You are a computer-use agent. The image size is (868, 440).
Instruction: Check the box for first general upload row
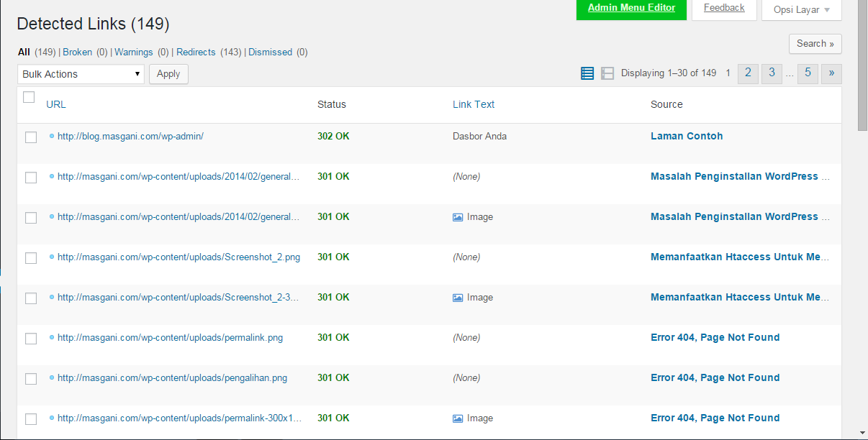[x=31, y=178]
